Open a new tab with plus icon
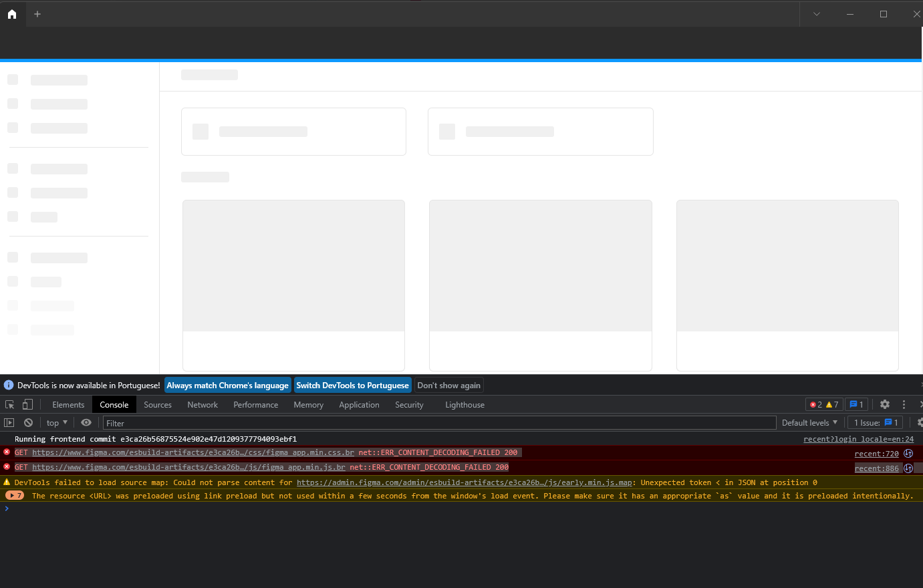This screenshot has width=923, height=588. (x=37, y=14)
